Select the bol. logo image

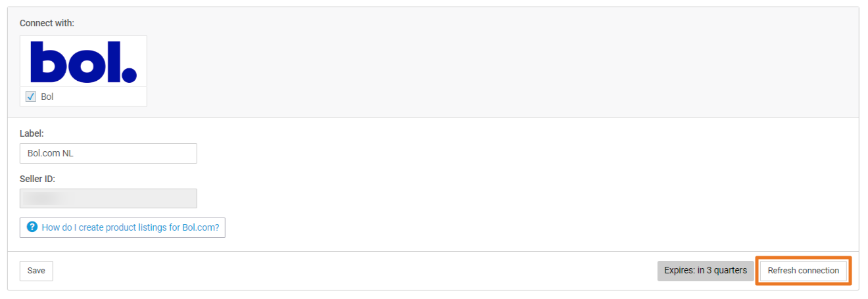84,61
